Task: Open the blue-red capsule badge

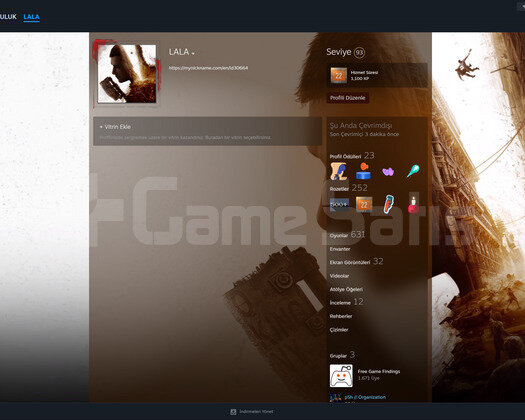Action: pos(388,204)
